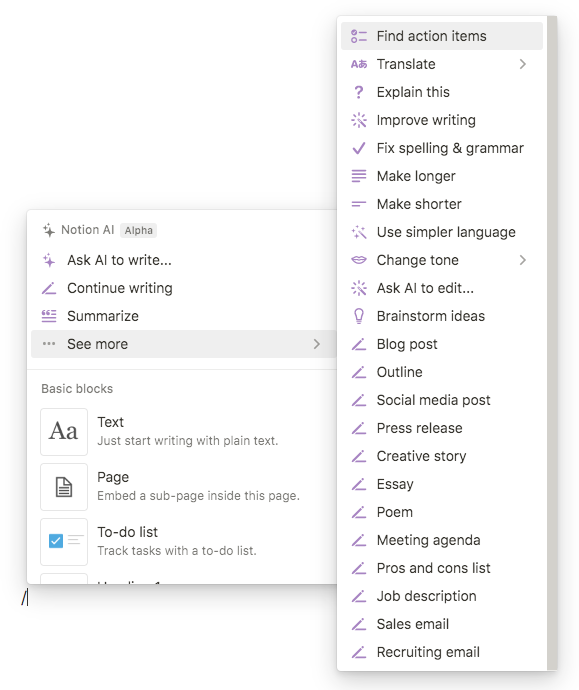Viewport: 579px width, 690px height.
Task: Click the Alpha badge label
Action: (x=139, y=230)
